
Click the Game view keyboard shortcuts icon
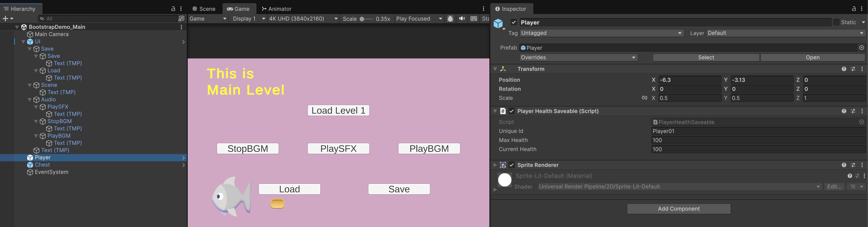tap(473, 19)
